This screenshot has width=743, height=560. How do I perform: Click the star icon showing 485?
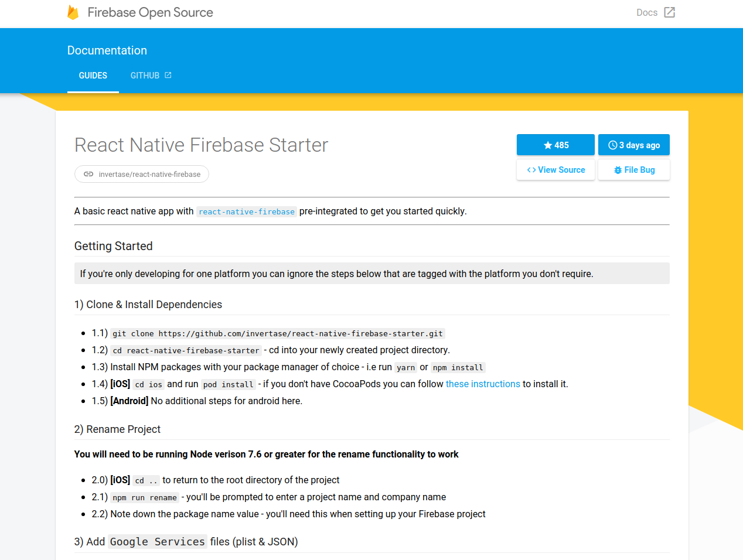pyautogui.click(x=547, y=145)
